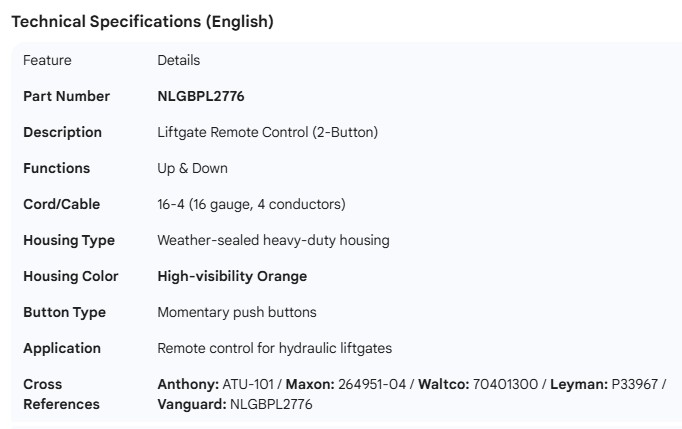
Task: Click the High-visibility Orange value
Action: pyautogui.click(x=232, y=276)
